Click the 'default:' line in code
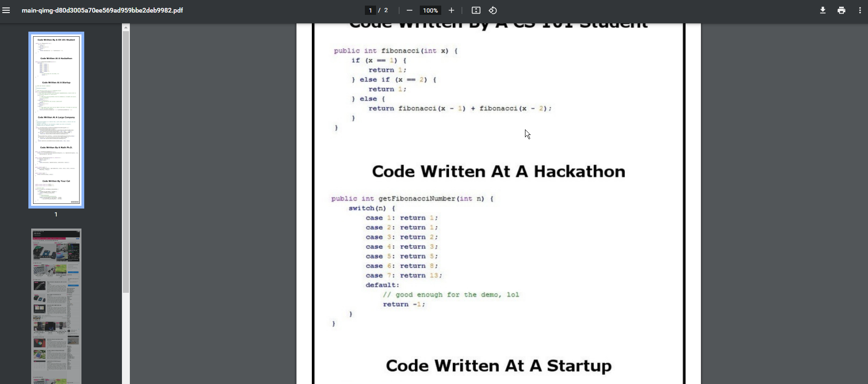868x384 pixels. [382, 285]
